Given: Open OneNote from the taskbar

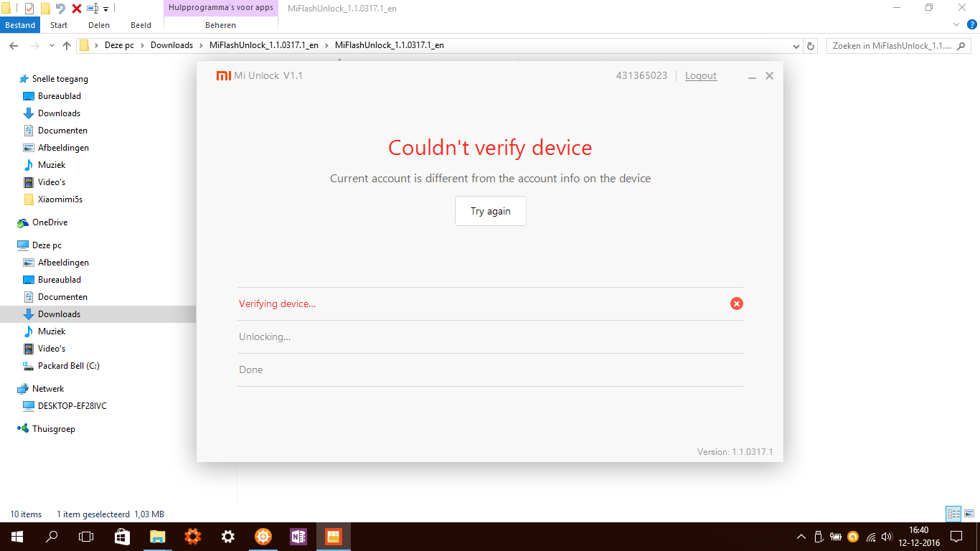Looking at the screenshot, I should click(298, 536).
